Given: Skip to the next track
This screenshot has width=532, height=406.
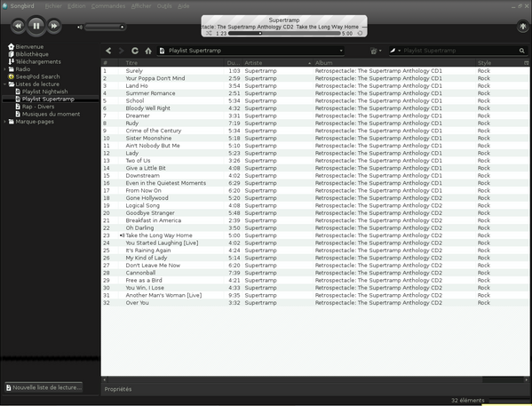Looking at the screenshot, I should [x=54, y=26].
